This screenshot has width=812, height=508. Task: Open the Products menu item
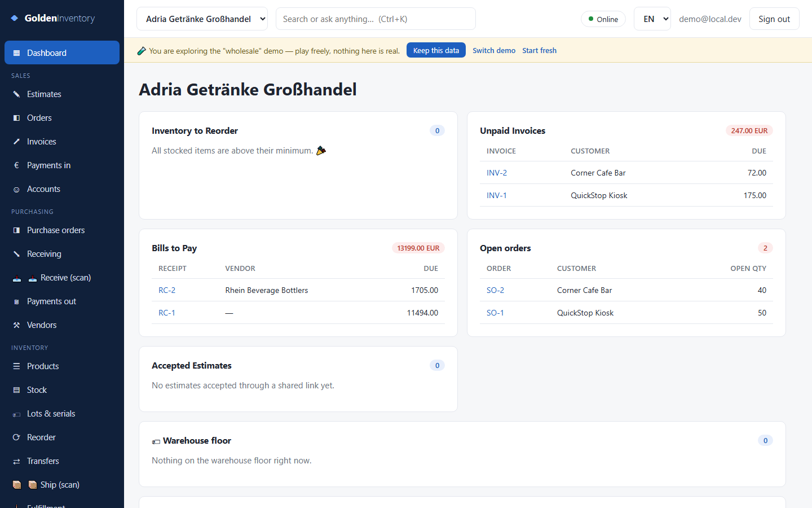(x=62, y=366)
